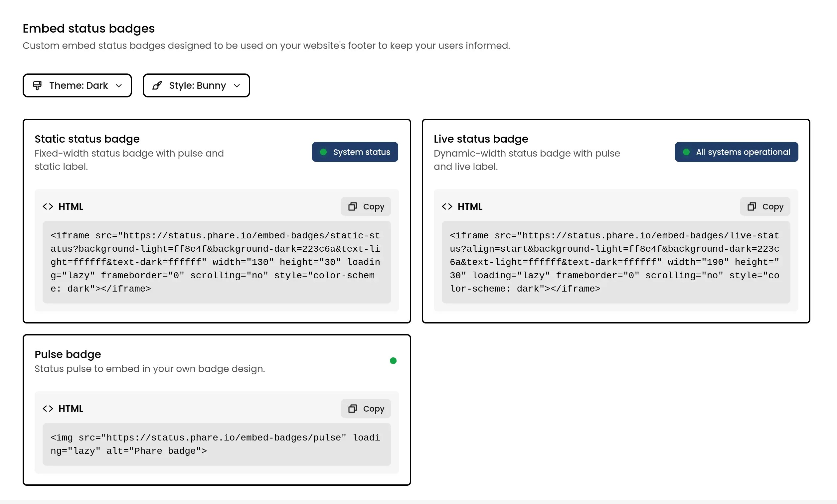Click the Live status badge heading

[481, 139]
